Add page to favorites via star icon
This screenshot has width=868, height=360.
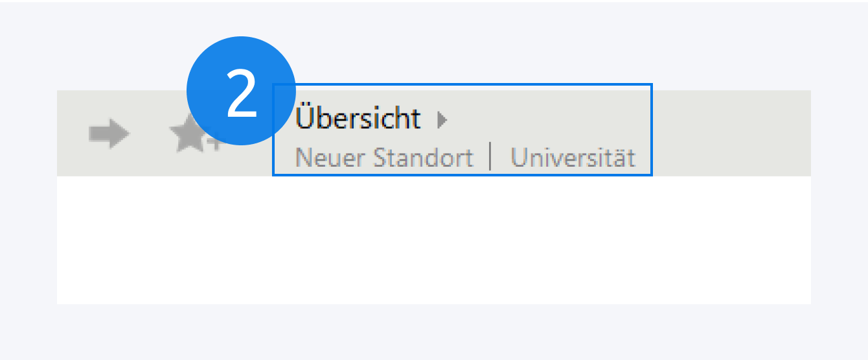[188, 135]
